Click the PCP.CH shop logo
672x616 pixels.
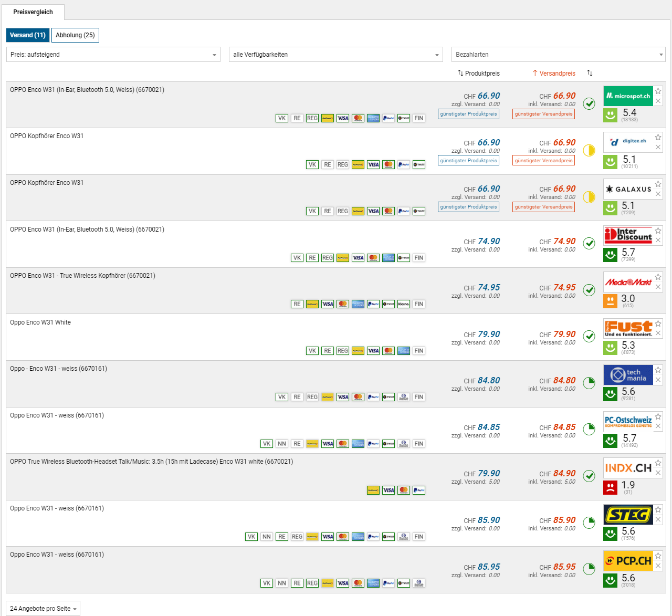point(628,561)
